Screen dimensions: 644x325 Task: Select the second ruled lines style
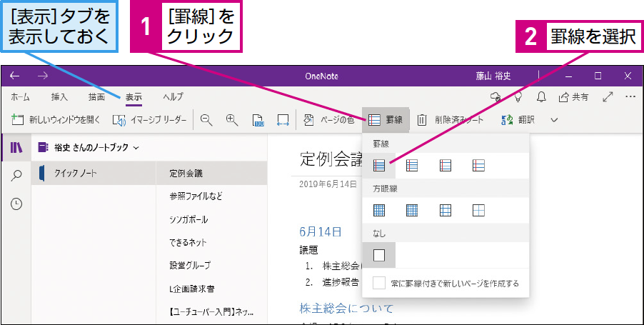point(412,166)
